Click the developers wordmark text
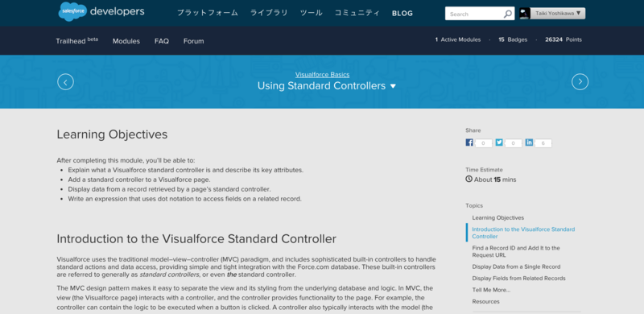Screen dimensions: 644x314 pyautogui.click(x=117, y=11)
